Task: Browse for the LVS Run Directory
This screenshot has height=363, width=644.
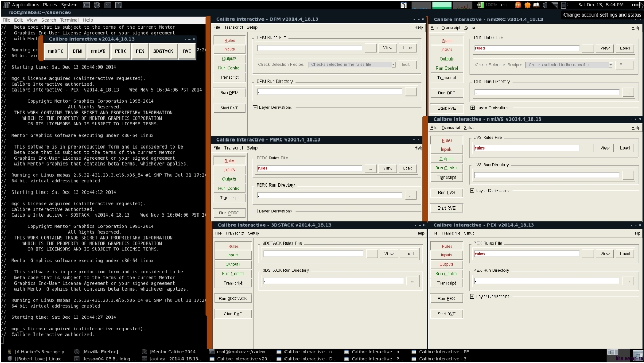Action: (628, 175)
